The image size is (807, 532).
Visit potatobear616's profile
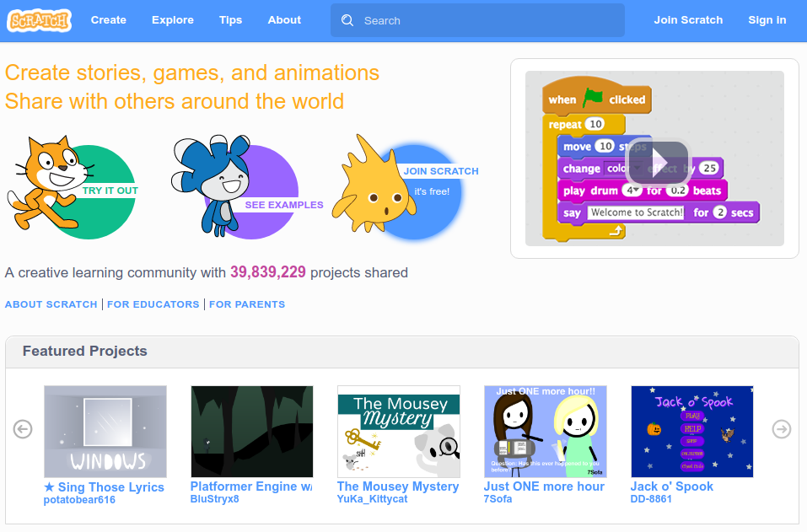tap(79, 500)
